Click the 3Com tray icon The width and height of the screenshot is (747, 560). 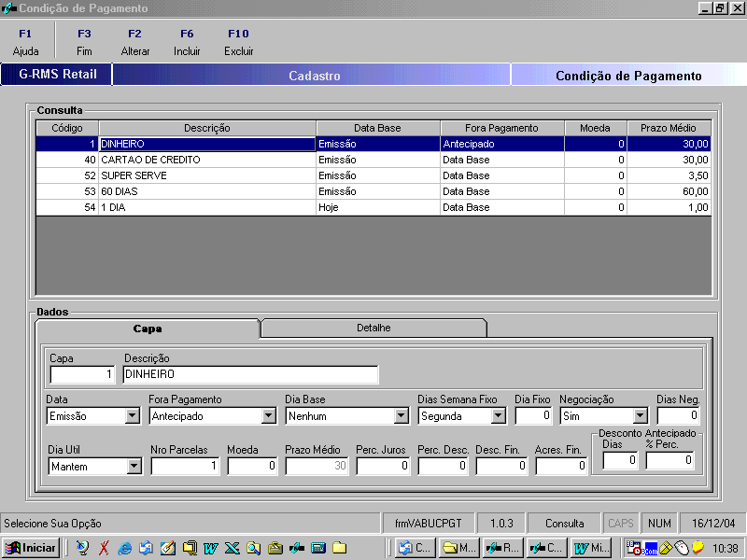point(650,548)
